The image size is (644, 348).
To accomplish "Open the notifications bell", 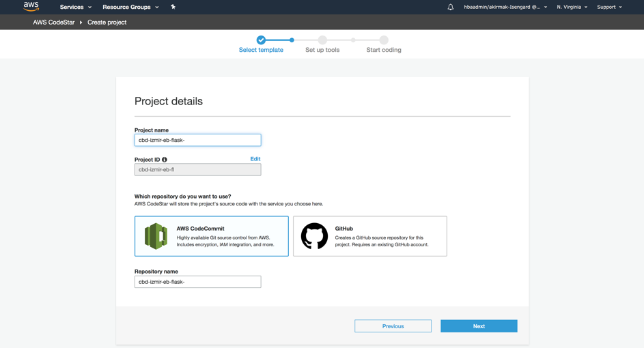I will point(451,7).
